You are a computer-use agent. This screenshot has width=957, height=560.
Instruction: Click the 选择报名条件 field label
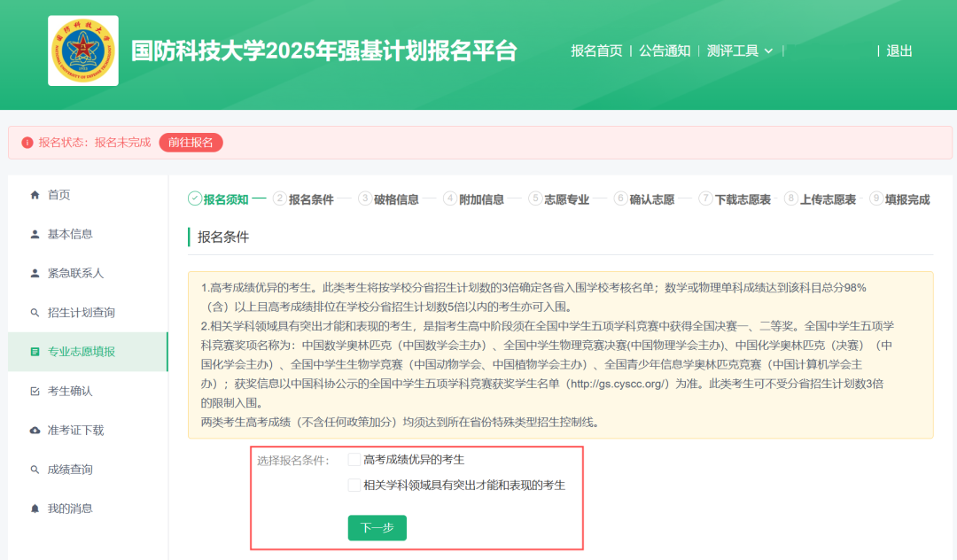click(x=293, y=461)
